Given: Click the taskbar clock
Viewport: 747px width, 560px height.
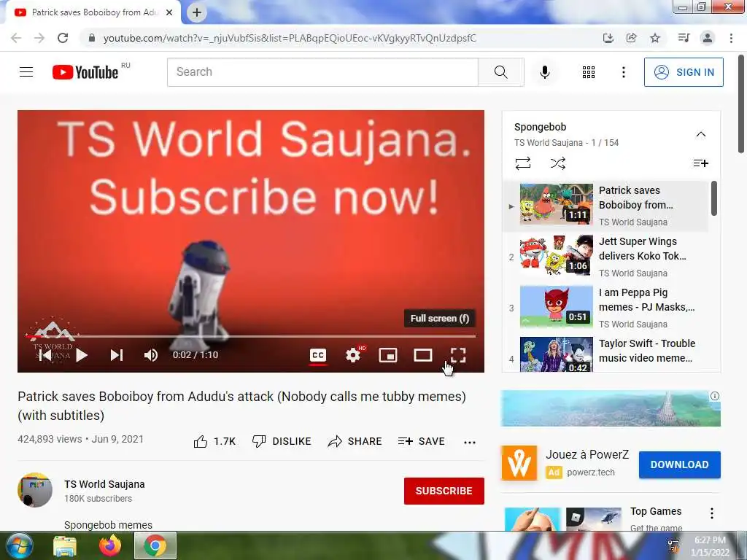Looking at the screenshot, I should [710, 546].
